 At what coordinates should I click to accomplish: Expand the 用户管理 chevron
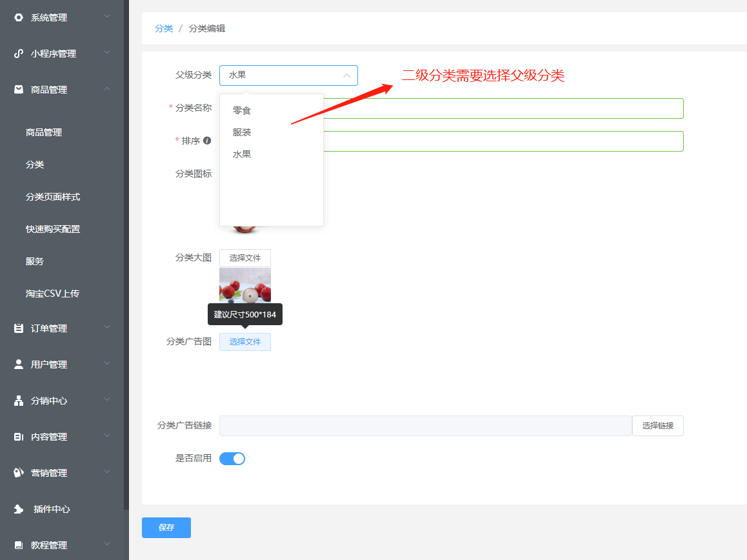pos(107,364)
